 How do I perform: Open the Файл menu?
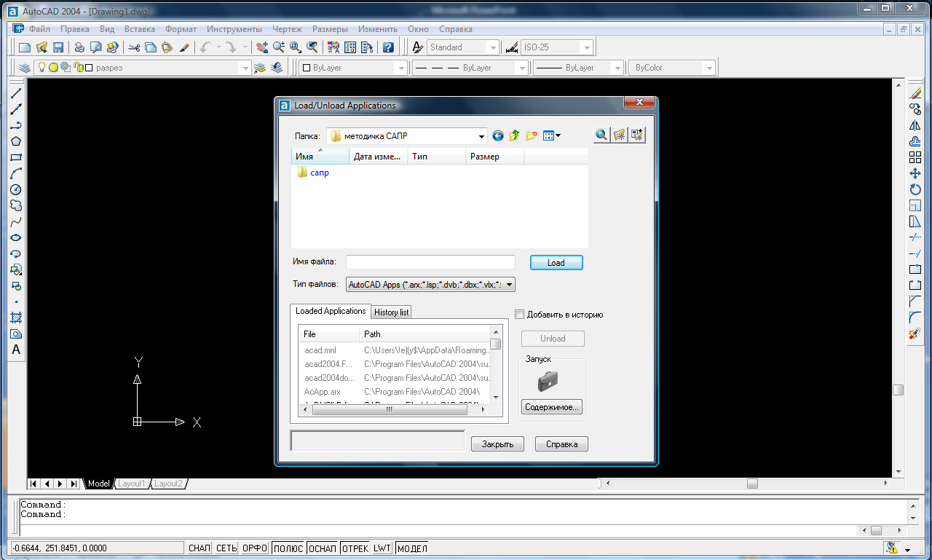(x=40, y=29)
